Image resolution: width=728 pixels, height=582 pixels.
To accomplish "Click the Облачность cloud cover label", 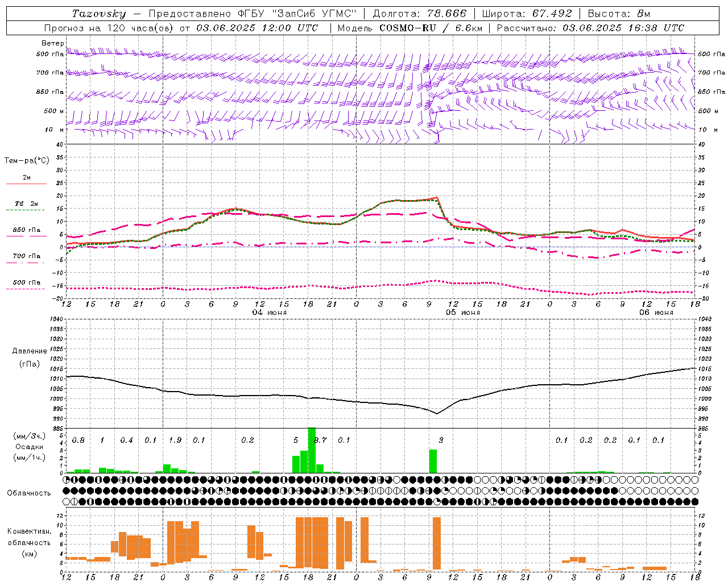I will tap(29, 493).
